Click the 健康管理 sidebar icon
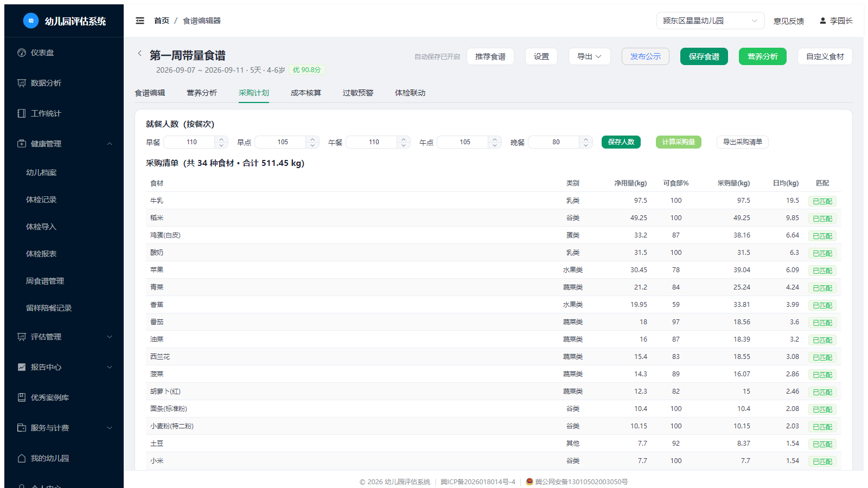Image resolution: width=868 pixels, height=488 pixels. 22,144
